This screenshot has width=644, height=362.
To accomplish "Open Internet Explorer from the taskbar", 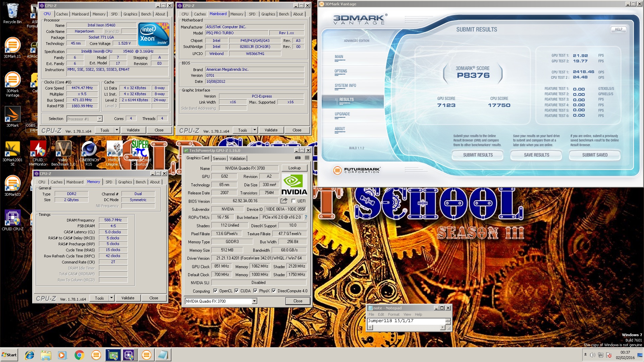I will tap(30, 355).
